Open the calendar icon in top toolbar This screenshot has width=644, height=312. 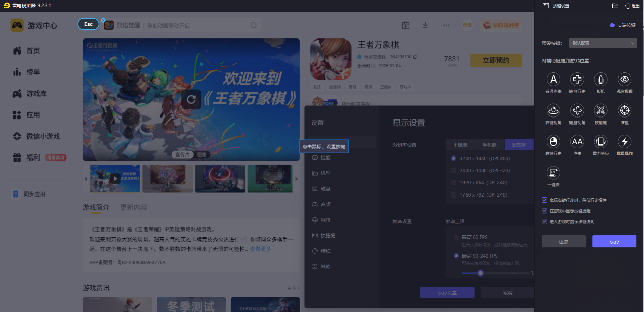(405, 25)
